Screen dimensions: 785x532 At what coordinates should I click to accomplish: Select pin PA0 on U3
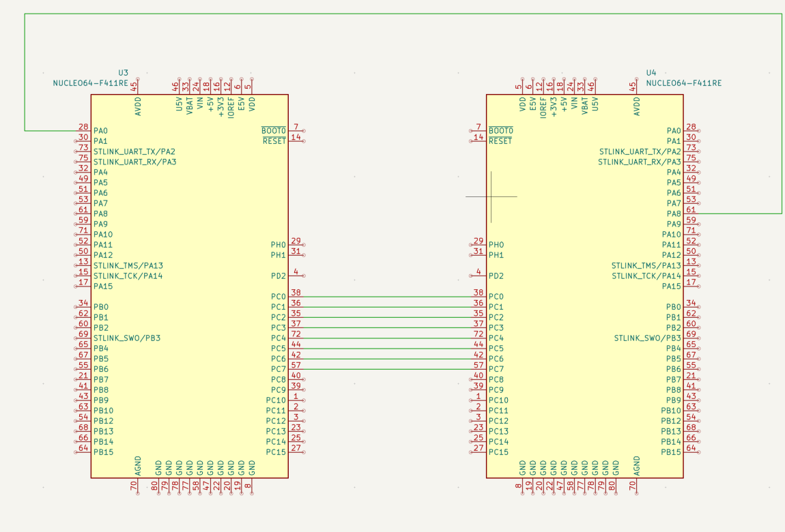[101, 131]
